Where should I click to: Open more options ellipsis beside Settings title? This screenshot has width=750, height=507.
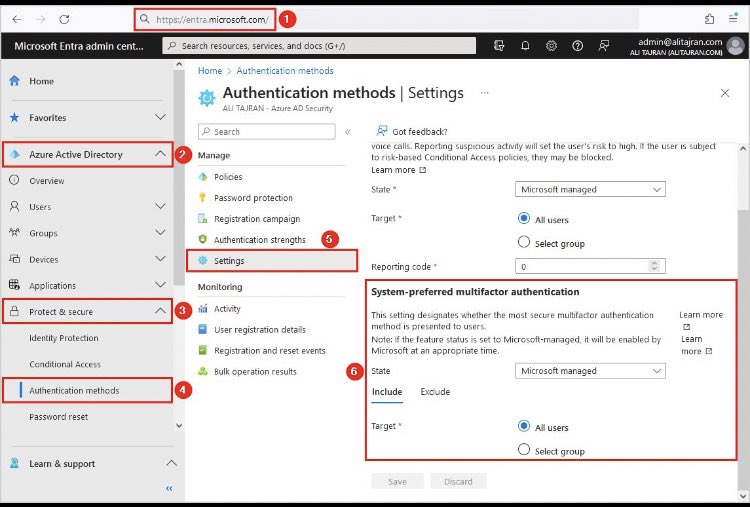point(485,93)
